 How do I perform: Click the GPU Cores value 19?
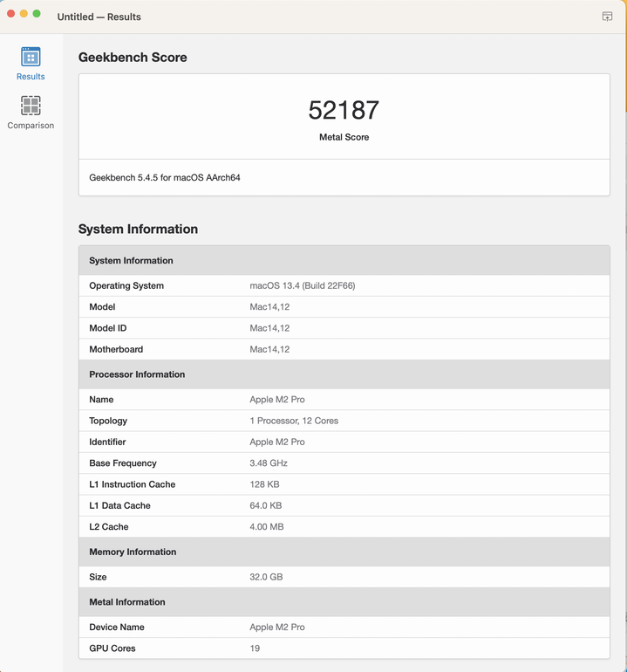(x=255, y=648)
